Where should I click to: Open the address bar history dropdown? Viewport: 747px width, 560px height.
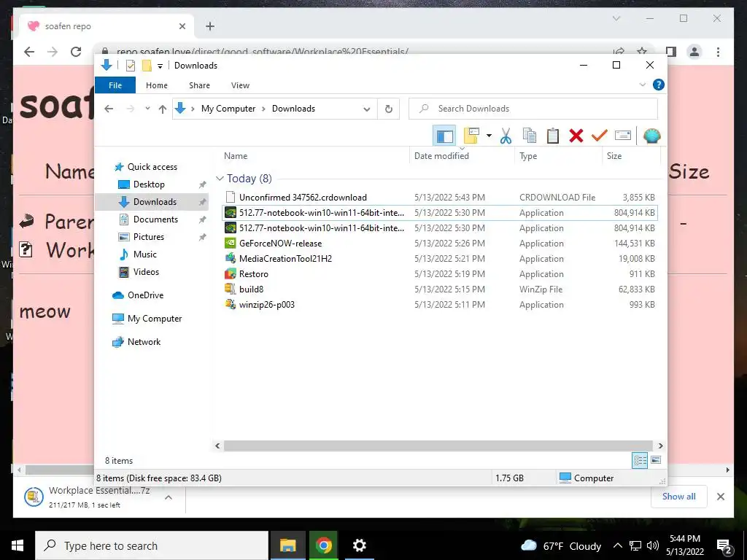366,109
